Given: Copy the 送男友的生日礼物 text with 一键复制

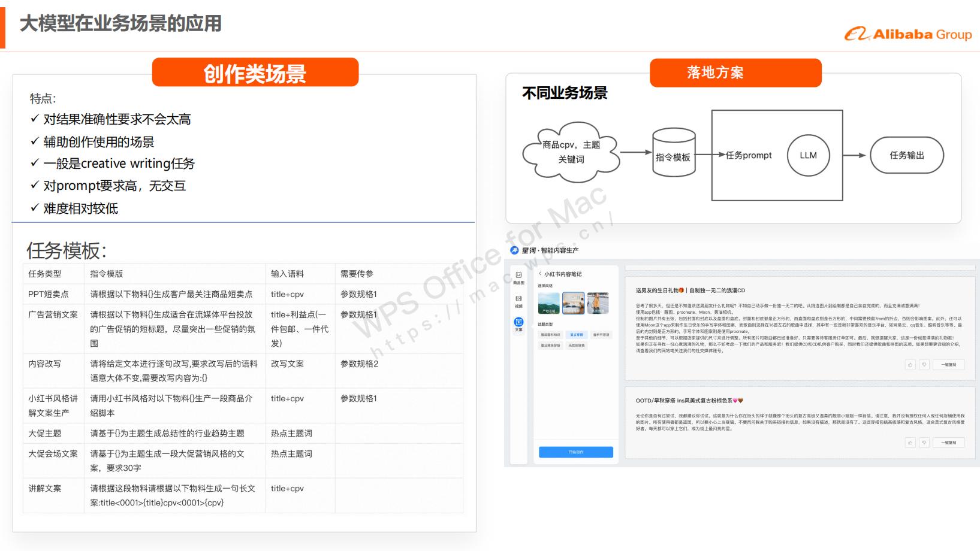Looking at the screenshot, I should coord(949,364).
